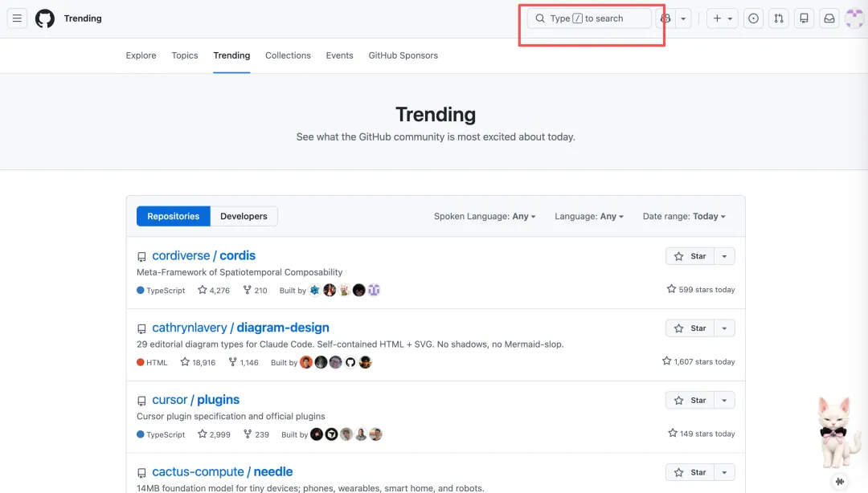Focus the Type / to search field
The width and height of the screenshot is (868, 493).
[x=589, y=18]
